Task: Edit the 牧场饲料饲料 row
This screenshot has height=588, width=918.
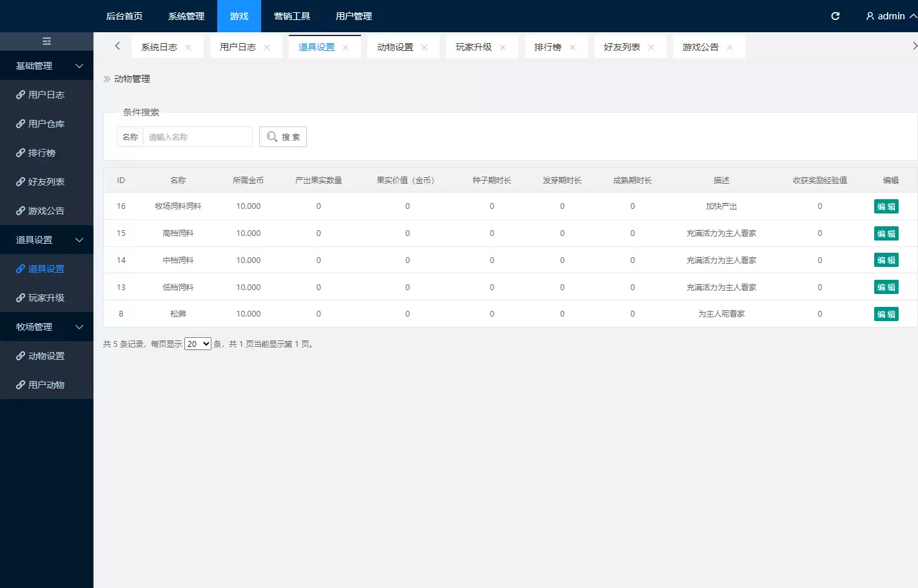Action: coord(886,206)
